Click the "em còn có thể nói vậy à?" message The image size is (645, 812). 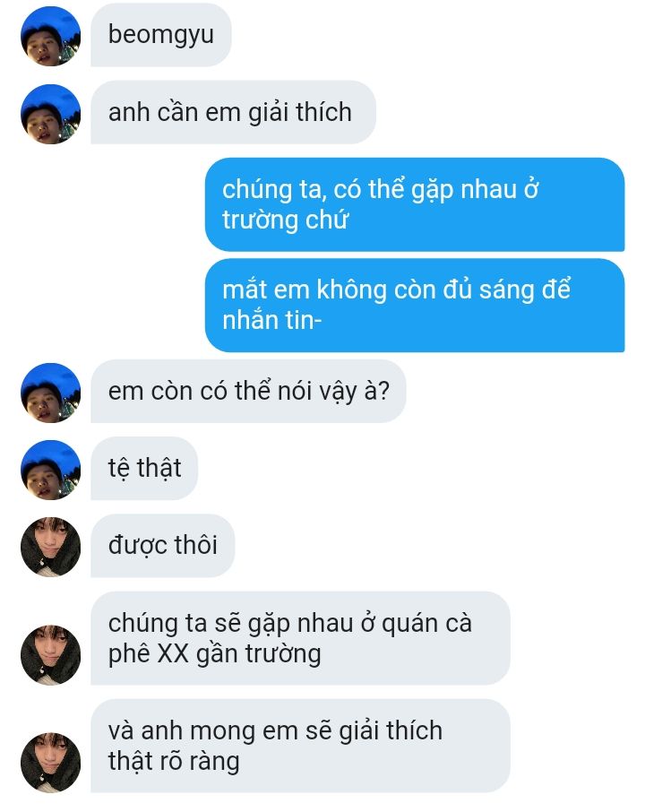coord(248,391)
